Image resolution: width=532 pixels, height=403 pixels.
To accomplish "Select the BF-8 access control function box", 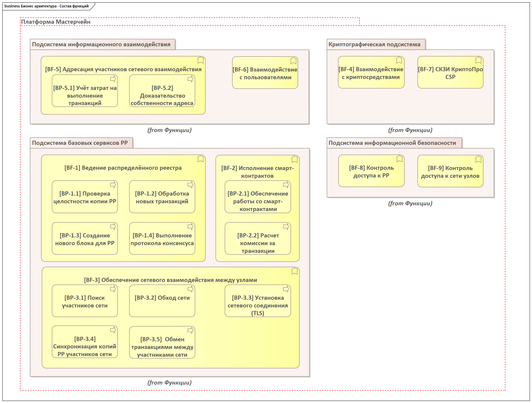I will [x=371, y=172].
